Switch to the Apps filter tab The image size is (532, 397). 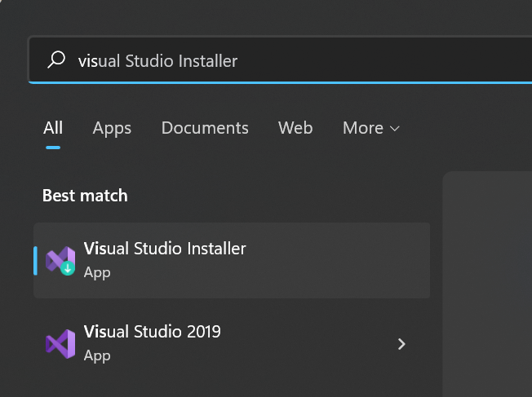point(112,129)
